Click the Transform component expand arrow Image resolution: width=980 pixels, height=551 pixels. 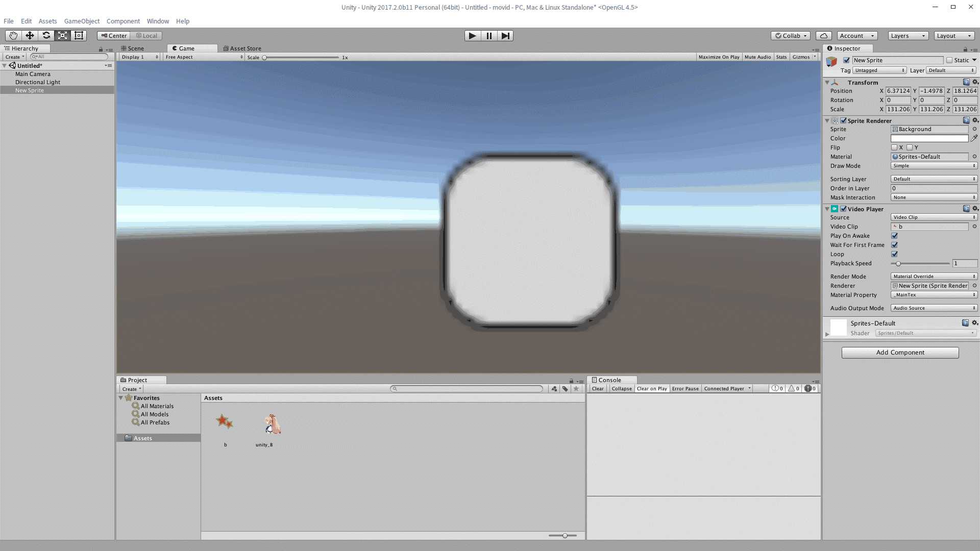[827, 82]
